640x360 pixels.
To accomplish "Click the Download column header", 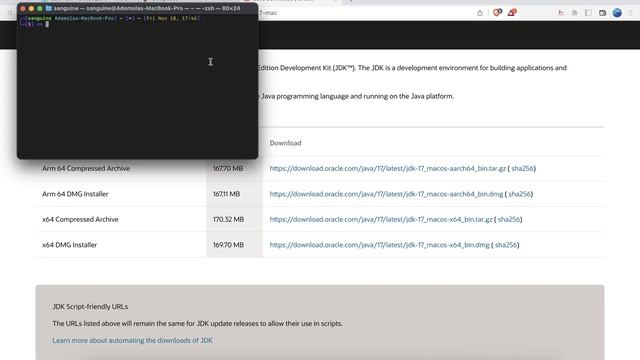I will (285, 143).
